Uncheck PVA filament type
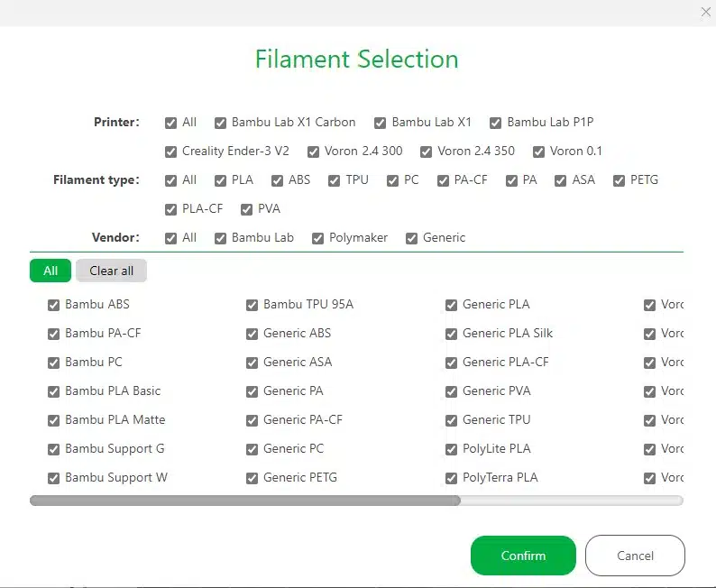Image resolution: width=716 pixels, height=588 pixels. click(x=246, y=209)
